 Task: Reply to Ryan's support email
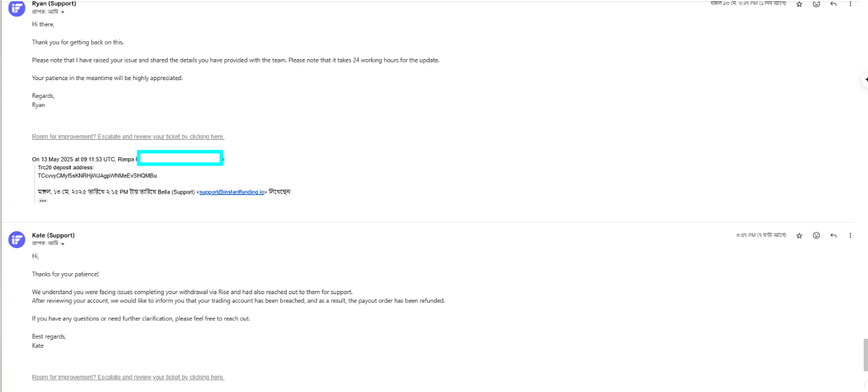833,4
